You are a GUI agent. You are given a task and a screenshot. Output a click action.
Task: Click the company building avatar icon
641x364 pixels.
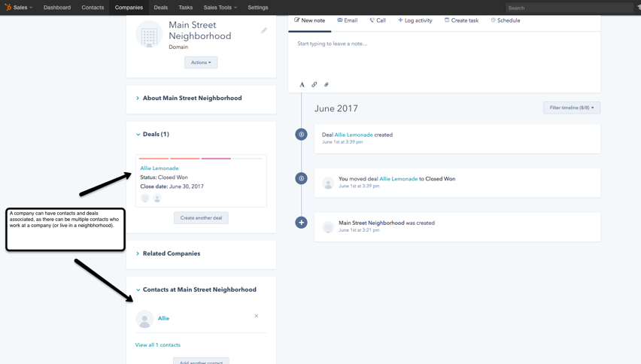(149, 35)
